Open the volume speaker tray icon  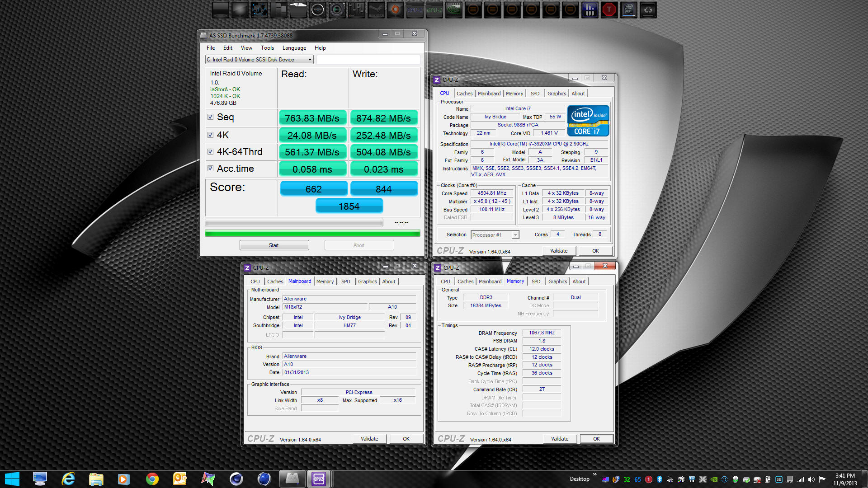811,479
